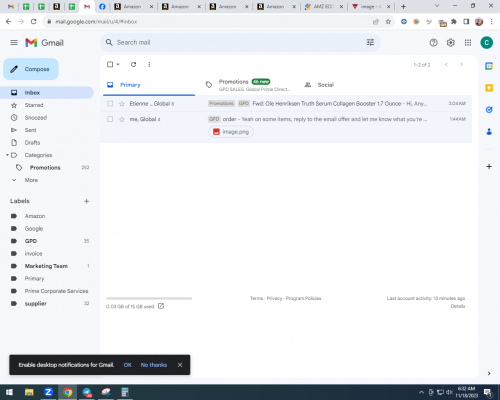Open Google Tasks side panel icon
Viewport: 500px width, 400px height.
(489, 110)
